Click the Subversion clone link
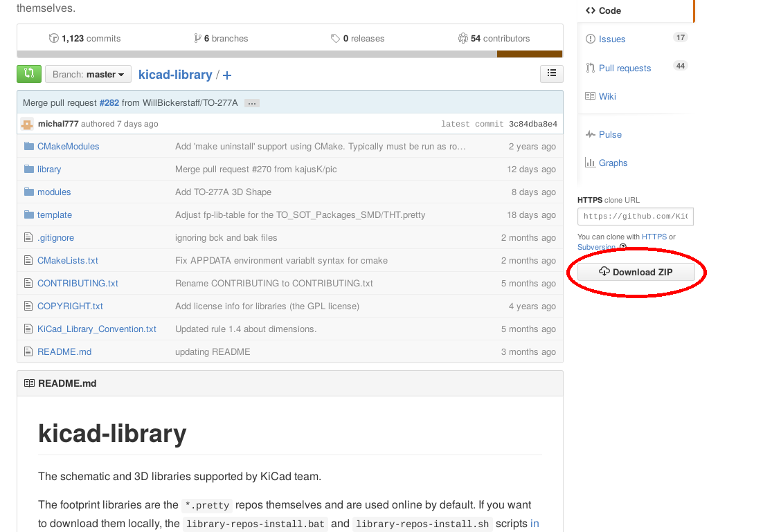Screen dimensions: 781x532 (596, 248)
